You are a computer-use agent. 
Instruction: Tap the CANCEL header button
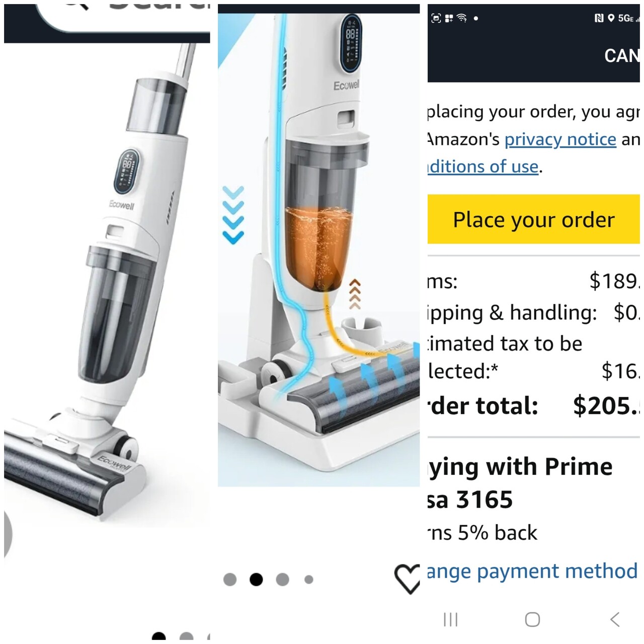tap(622, 56)
